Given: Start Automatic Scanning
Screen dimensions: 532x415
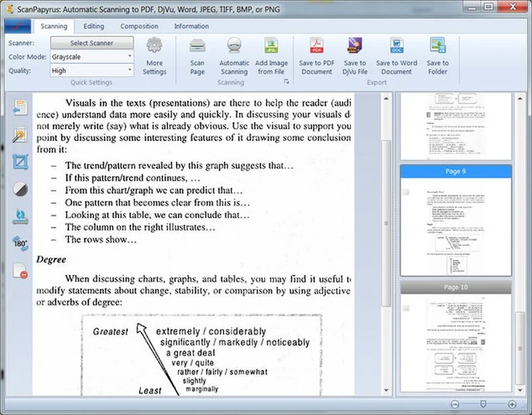Looking at the screenshot, I should click(234, 47).
